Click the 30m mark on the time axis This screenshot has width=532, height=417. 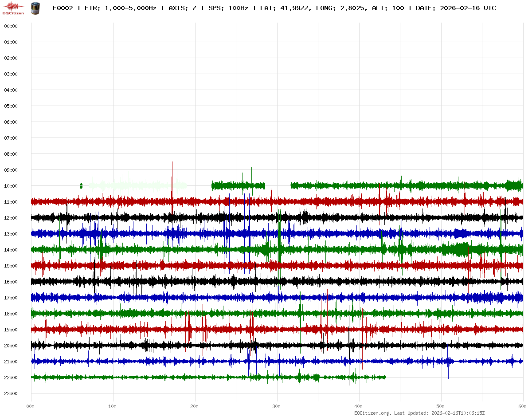tap(277, 406)
